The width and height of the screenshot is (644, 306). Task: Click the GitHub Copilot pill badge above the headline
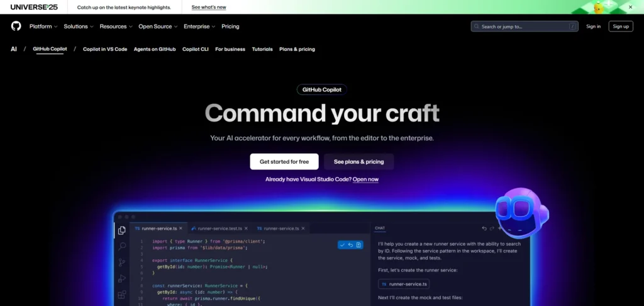321,89
